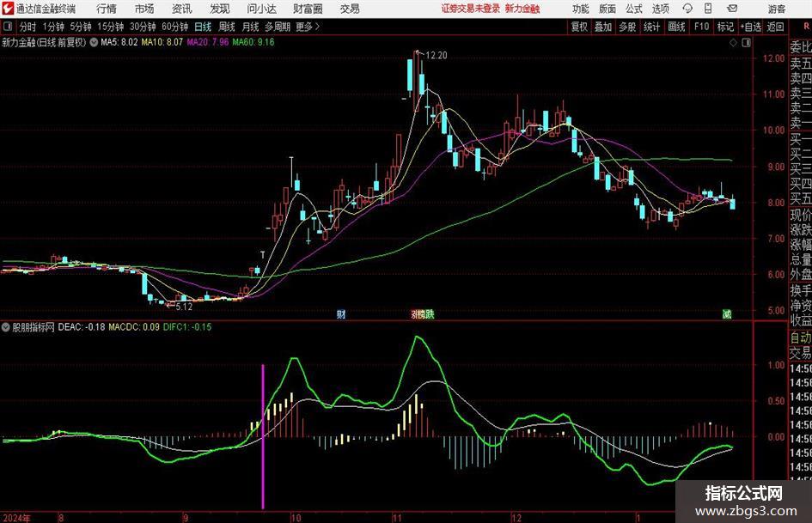Switch to the 月线 monthly tab
The height and width of the screenshot is (523, 812).
click(250, 27)
